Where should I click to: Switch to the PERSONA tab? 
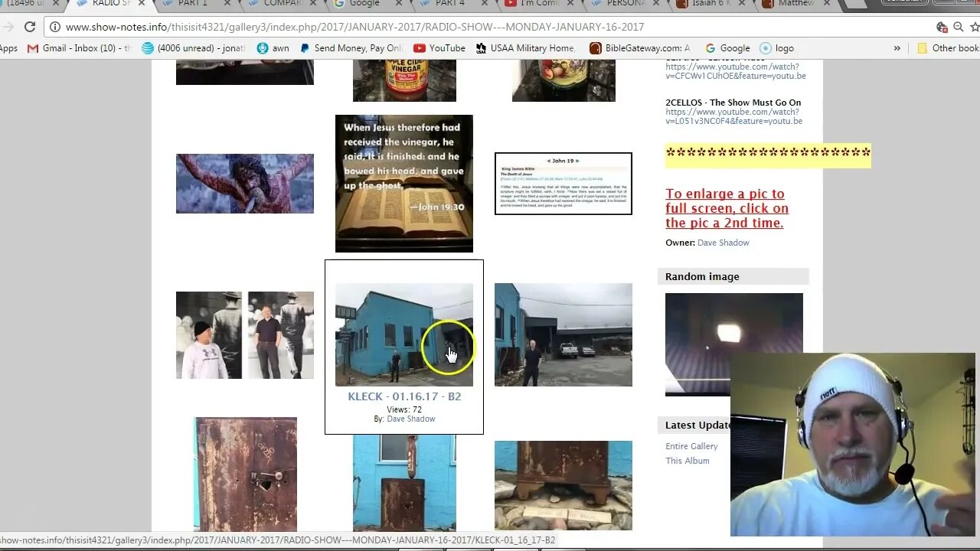point(624,3)
